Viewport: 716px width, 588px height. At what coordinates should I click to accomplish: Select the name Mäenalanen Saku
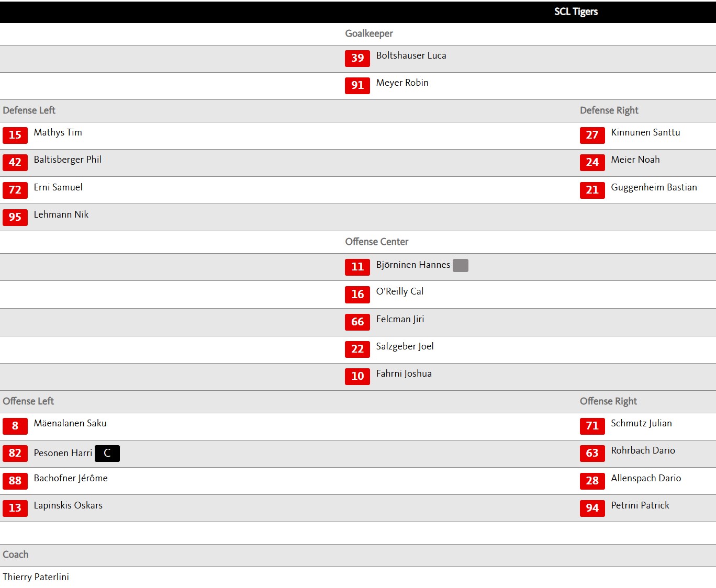click(x=70, y=423)
